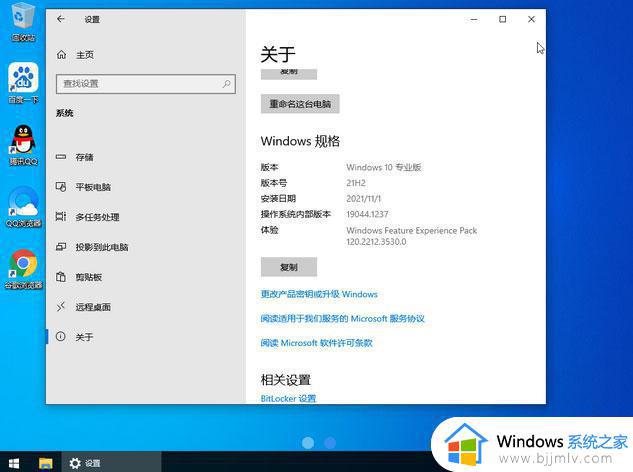
Task: Select the Projecting to this PC (投影到此电脑) icon
Action: coord(61,246)
